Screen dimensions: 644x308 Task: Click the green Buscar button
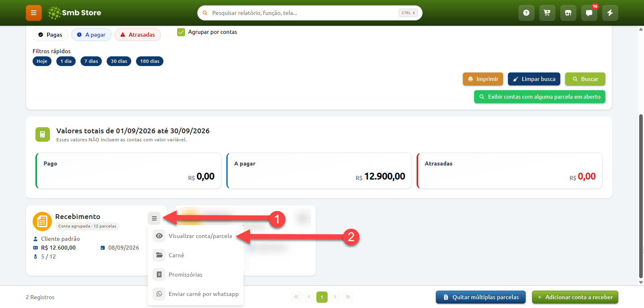(585, 79)
